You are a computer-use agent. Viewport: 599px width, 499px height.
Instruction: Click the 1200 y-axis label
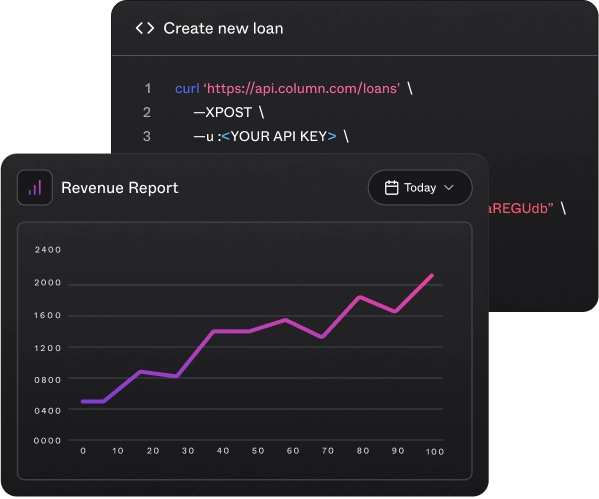[x=48, y=348]
